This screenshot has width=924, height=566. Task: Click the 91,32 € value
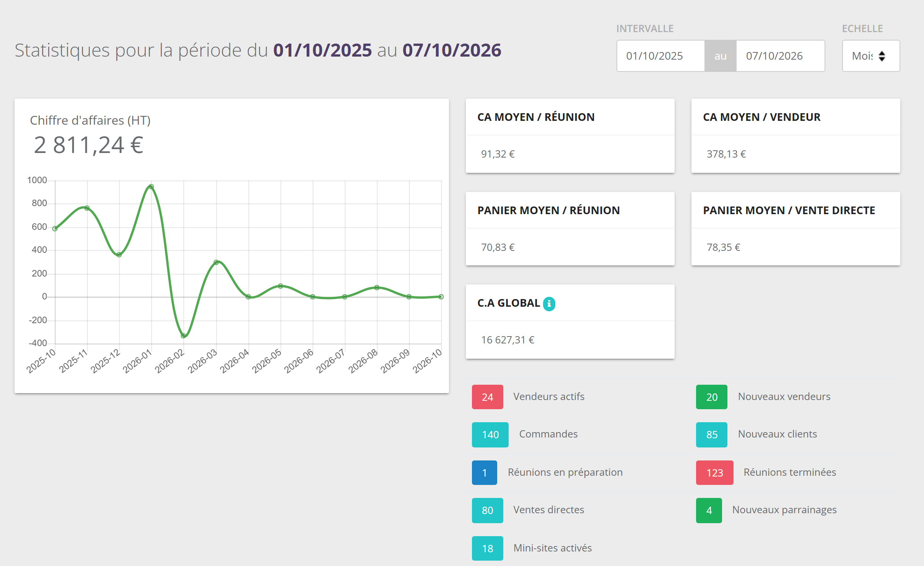[x=498, y=154]
